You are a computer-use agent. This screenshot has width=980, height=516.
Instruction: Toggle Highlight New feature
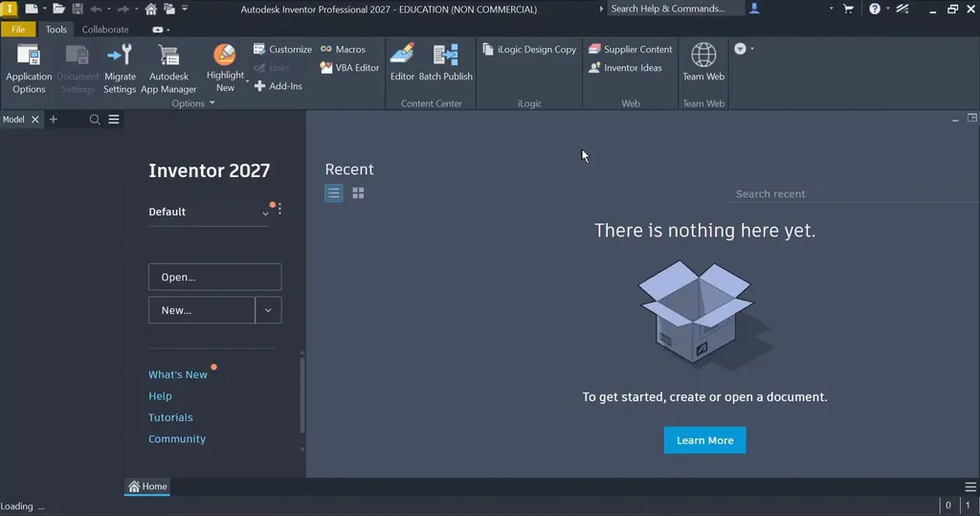[x=225, y=68]
